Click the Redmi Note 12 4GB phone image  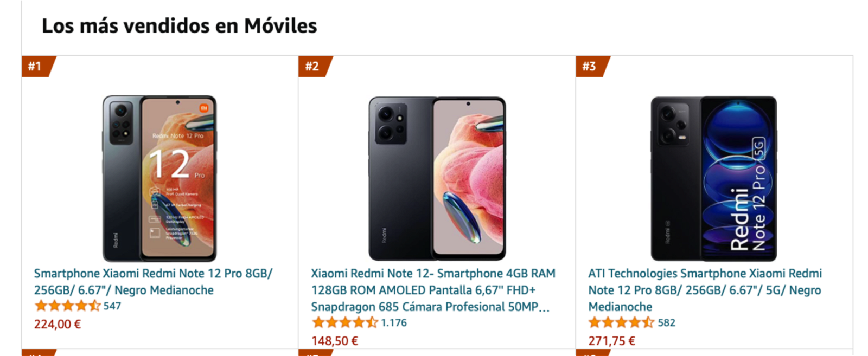click(437, 178)
